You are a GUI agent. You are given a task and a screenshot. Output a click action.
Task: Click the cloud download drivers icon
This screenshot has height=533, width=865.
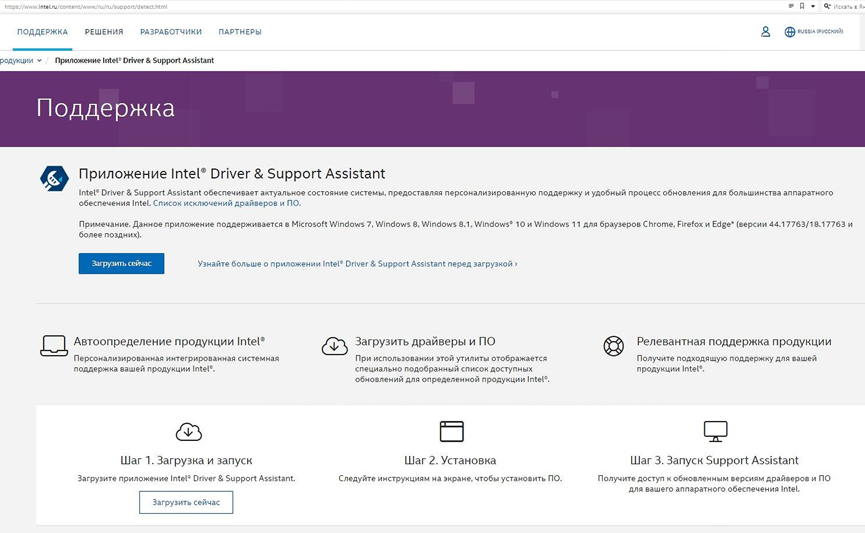[x=335, y=346]
